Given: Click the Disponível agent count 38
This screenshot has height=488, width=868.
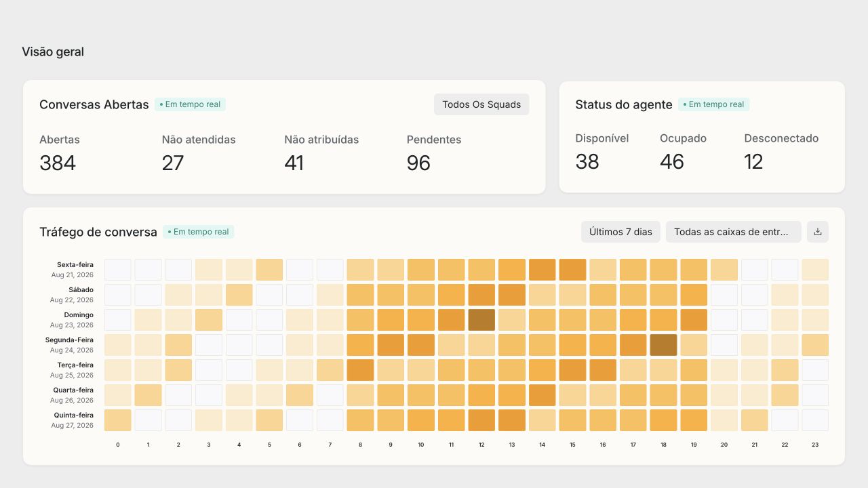Looking at the screenshot, I should 587,161.
